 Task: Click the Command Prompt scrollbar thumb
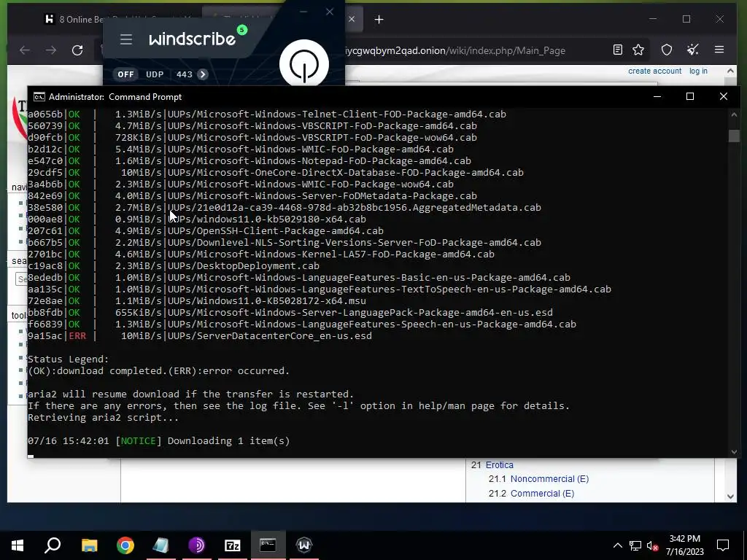tap(734, 136)
